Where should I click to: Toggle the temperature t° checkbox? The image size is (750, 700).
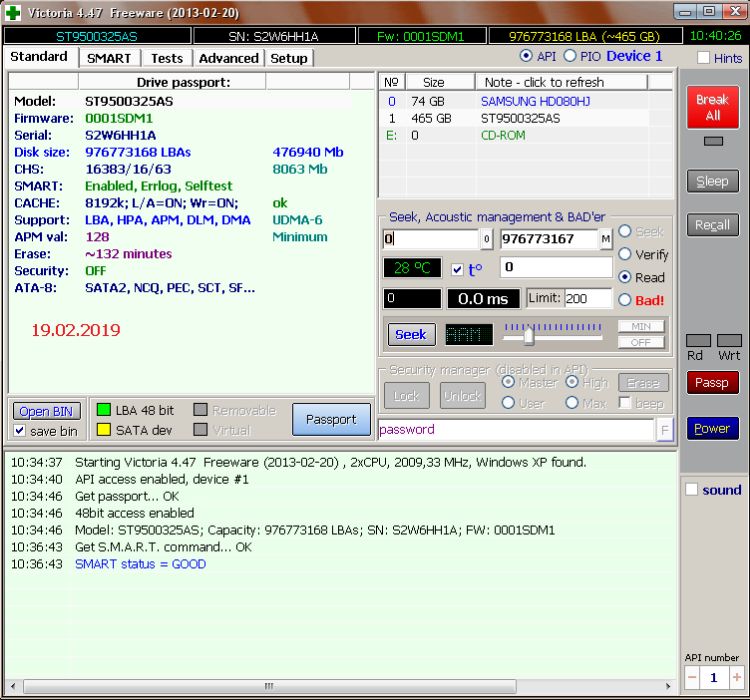(457, 270)
